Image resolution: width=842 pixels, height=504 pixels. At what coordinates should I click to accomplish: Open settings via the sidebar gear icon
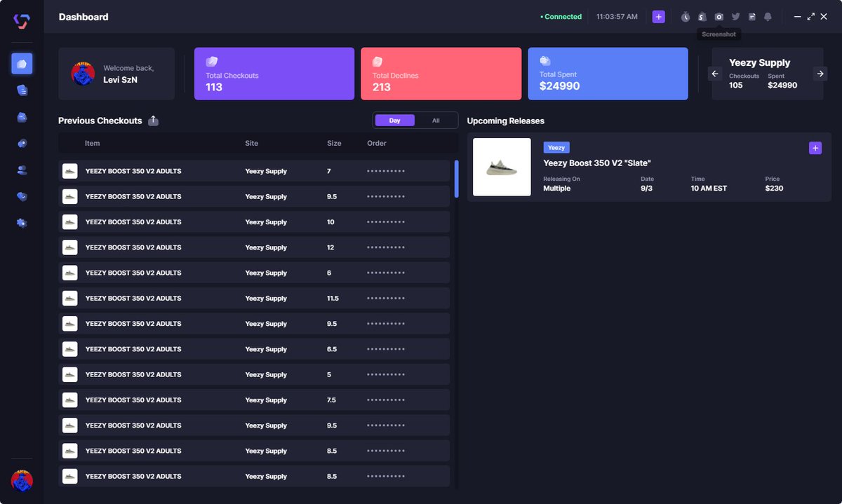pos(22,223)
